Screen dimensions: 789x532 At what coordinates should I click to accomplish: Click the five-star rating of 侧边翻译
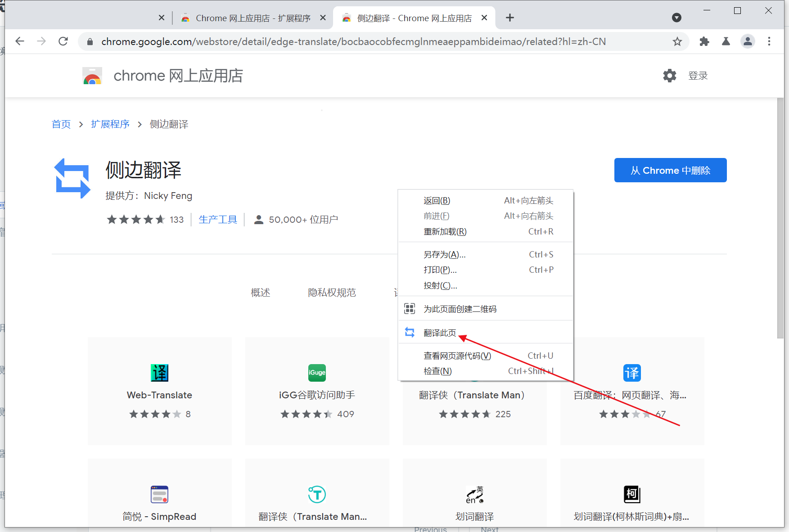coord(136,220)
